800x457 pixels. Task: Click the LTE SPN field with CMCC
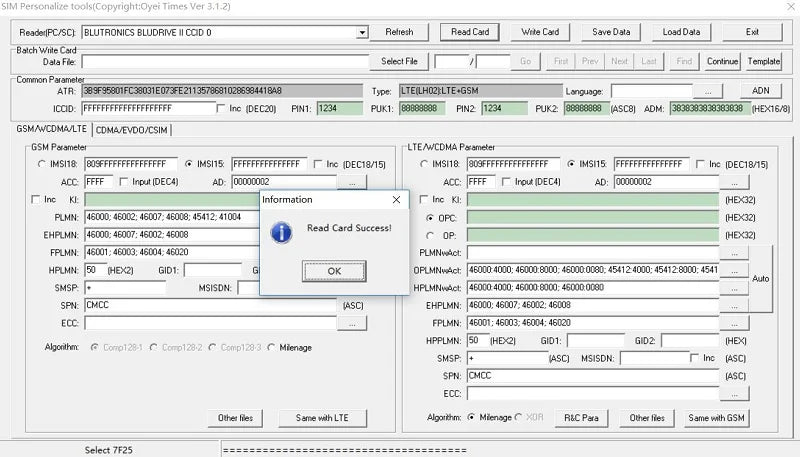point(593,376)
